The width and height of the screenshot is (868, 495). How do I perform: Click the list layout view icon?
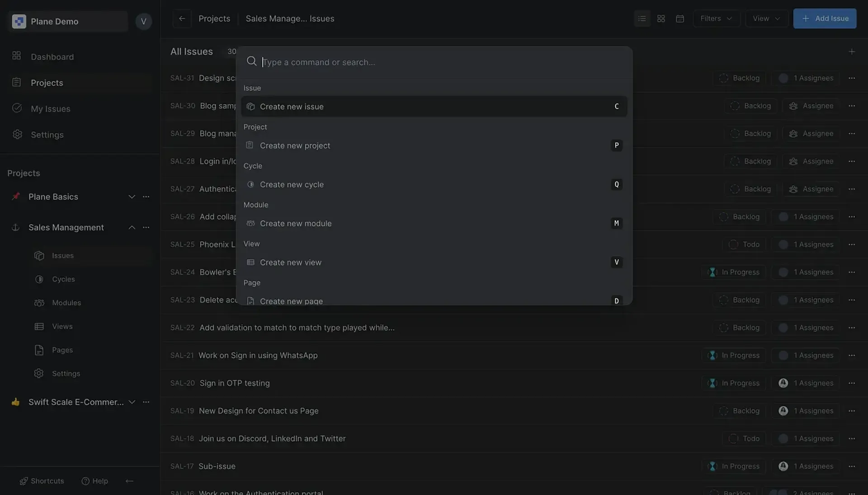[642, 19]
